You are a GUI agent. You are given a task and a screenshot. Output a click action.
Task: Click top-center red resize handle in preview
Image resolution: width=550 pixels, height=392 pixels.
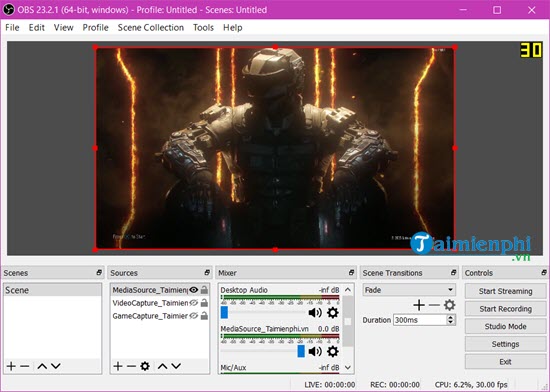click(275, 47)
